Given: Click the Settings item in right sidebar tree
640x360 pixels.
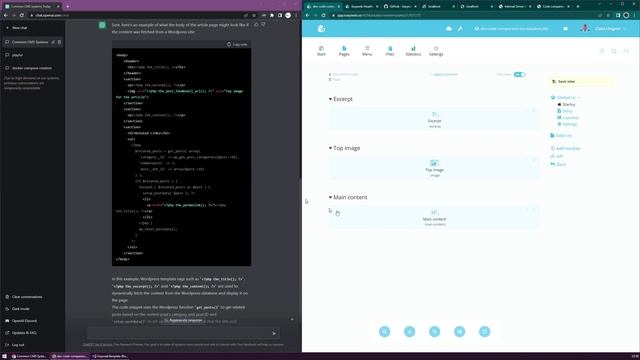Looking at the screenshot, I should pyautogui.click(x=567, y=124).
